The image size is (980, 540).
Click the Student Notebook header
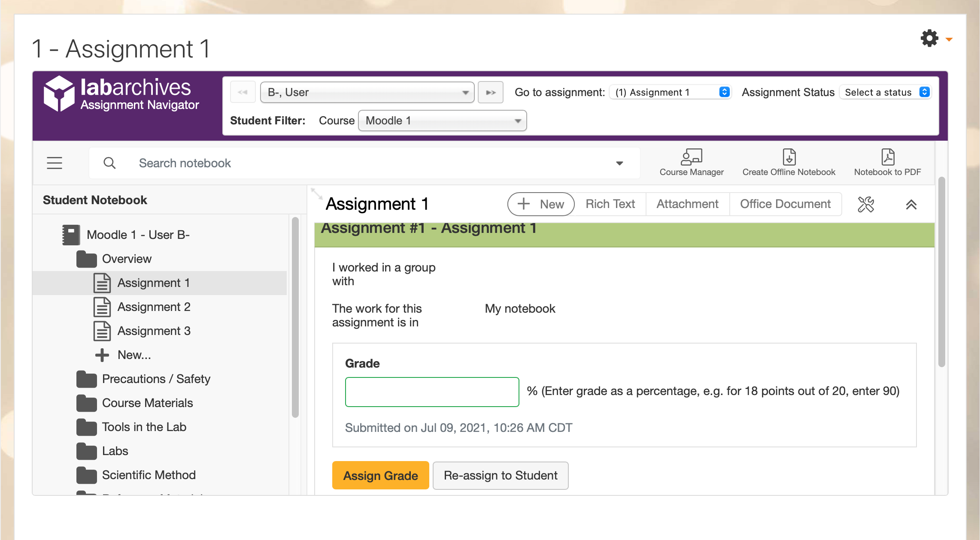pyautogui.click(x=95, y=200)
